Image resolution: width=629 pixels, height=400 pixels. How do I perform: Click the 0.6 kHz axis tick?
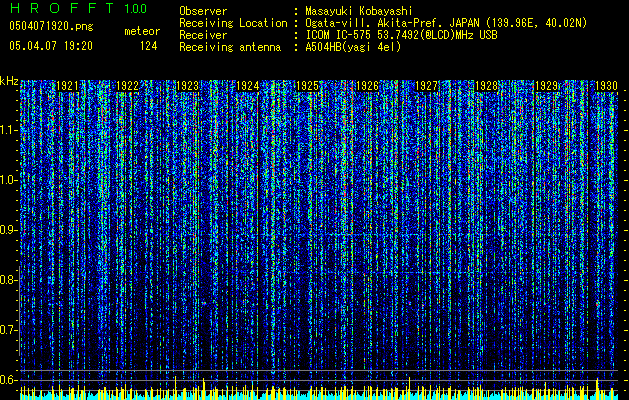point(9,380)
